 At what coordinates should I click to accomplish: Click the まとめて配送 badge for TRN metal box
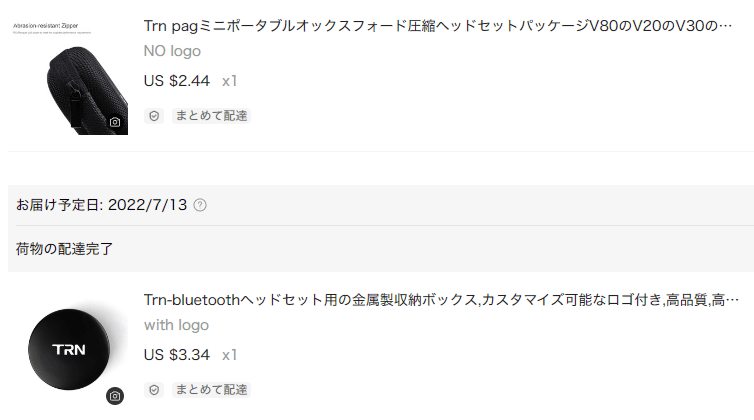pos(211,389)
